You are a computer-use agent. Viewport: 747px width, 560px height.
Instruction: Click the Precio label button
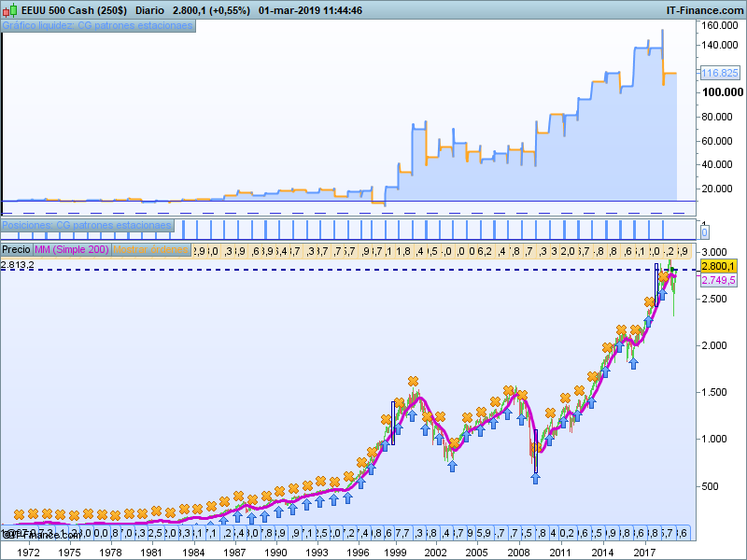click(x=16, y=249)
